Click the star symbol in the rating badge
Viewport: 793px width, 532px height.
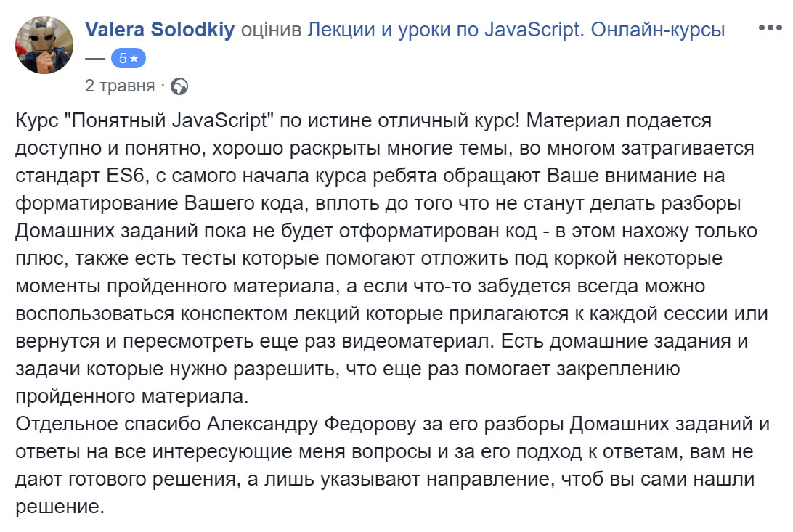134,59
